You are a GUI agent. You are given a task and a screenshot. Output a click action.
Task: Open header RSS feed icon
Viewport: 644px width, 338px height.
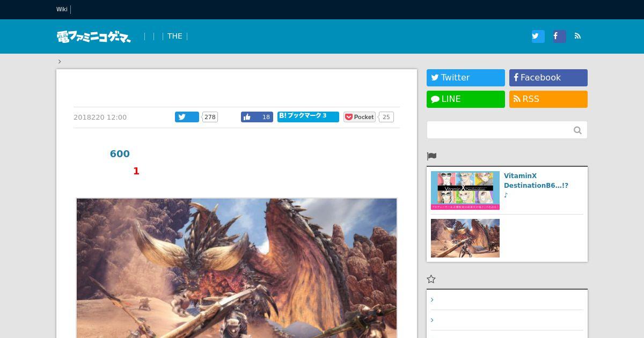tap(578, 36)
